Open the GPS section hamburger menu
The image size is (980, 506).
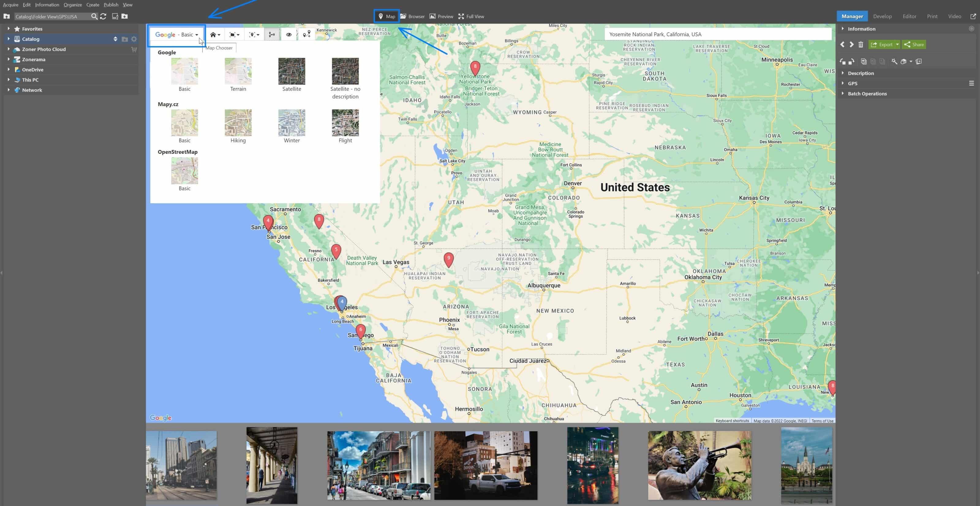971,83
